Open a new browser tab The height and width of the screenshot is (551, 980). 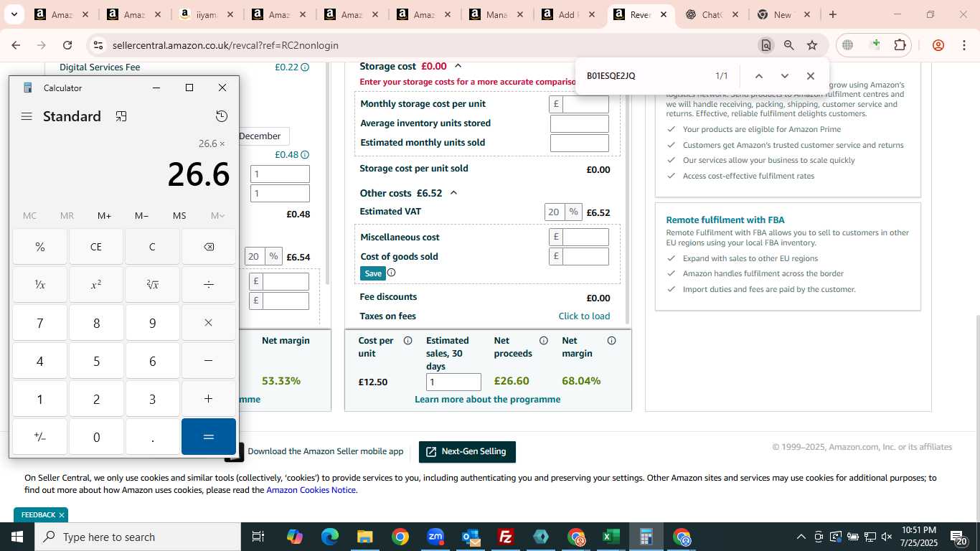(x=833, y=14)
